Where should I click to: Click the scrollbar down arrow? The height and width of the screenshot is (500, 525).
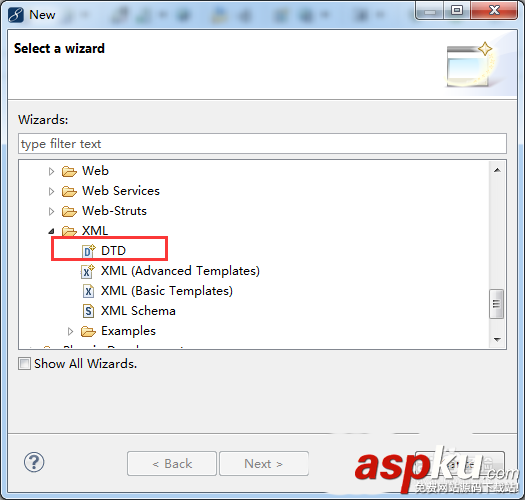(497, 340)
